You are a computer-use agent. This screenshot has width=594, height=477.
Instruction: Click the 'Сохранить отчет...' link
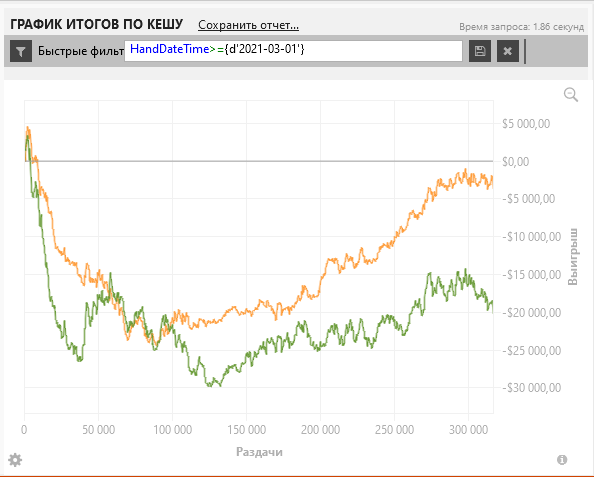[x=249, y=25]
